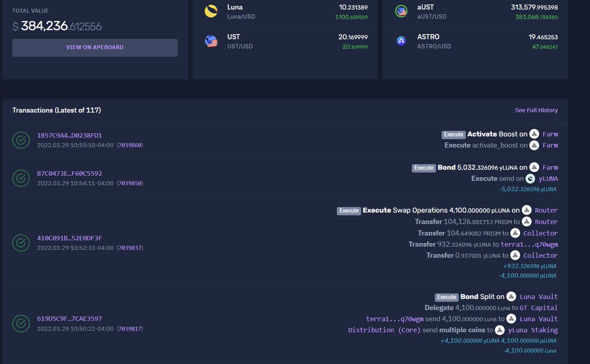Click success checkmark icon for transaction 1B57C9A4
Viewport: 590px width, 364px height.
[x=21, y=140]
